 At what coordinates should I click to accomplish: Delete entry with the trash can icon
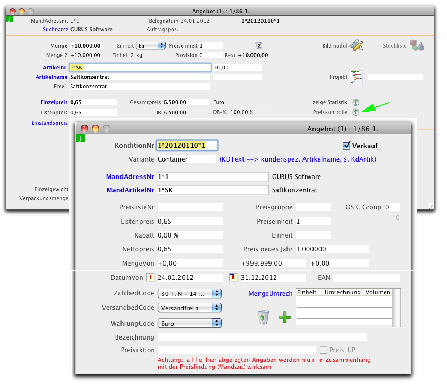coord(263,317)
